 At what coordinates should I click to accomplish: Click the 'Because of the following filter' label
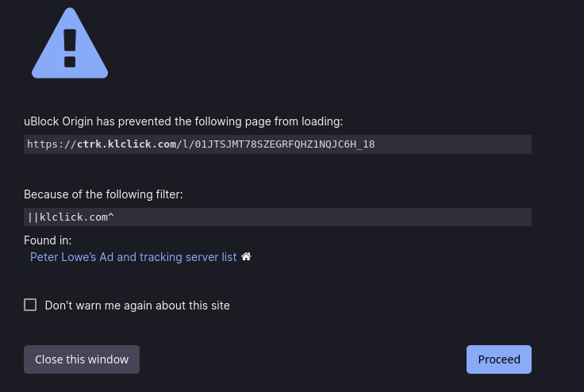coord(103,194)
